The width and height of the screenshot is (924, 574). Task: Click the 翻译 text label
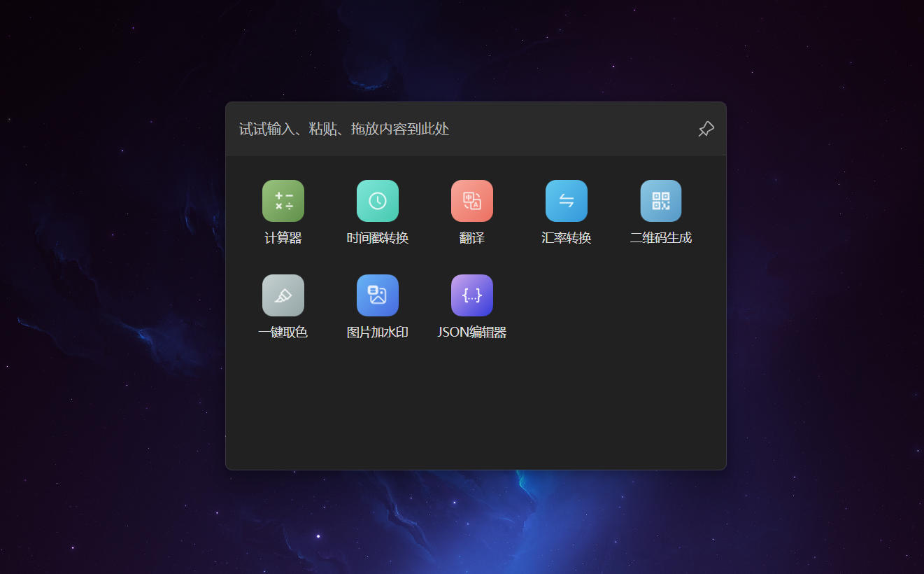(x=472, y=237)
